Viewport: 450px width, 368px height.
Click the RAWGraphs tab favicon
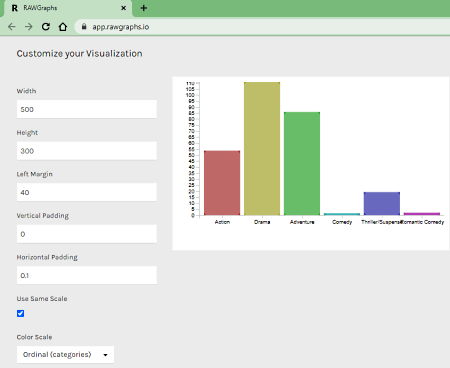click(14, 8)
